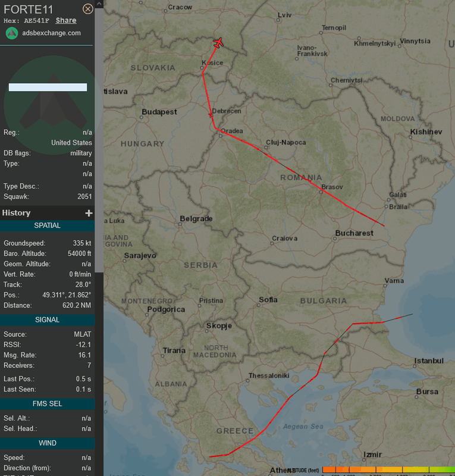
Task: Select the Track value 28.0°
Action: coord(83,285)
